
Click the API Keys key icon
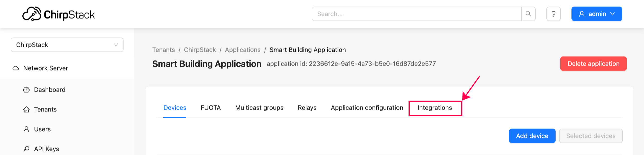tap(26, 149)
